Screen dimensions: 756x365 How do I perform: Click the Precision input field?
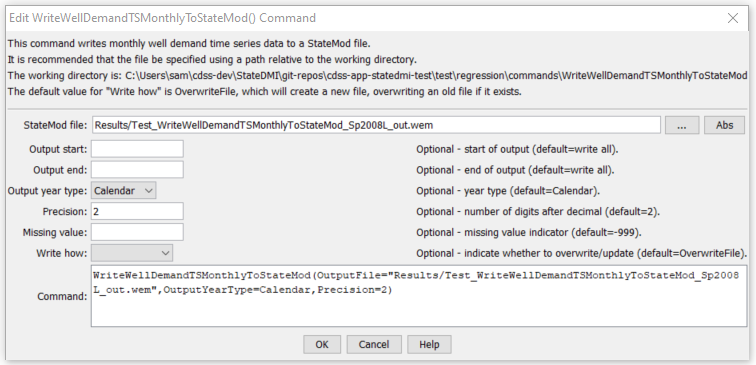[137, 211]
